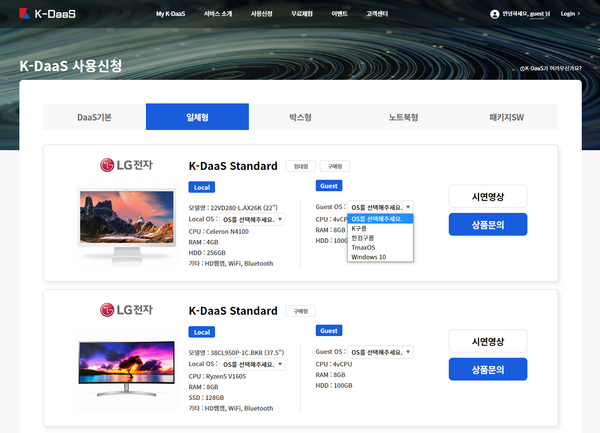This screenshot has width=600, height=433.
Task: Switch to the 노트북형 tab
Action: [x=403, y=117]
